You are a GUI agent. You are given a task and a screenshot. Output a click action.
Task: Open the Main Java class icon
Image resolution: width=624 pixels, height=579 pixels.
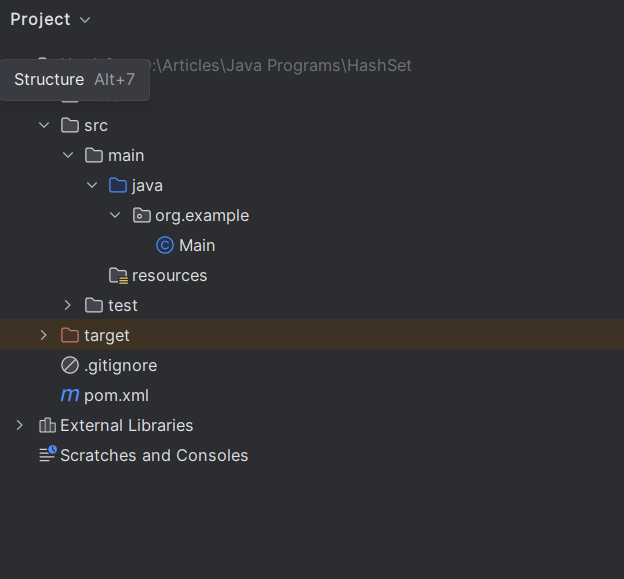coord(165,245)
